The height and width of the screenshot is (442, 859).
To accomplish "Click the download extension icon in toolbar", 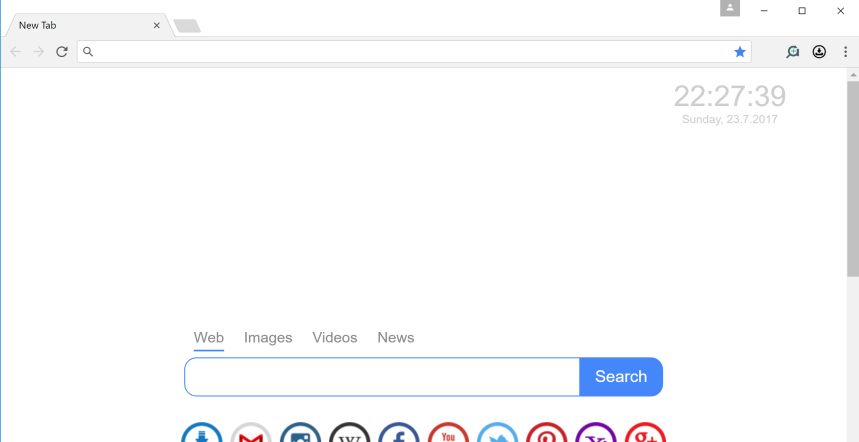I will click(x=819, y=52).
